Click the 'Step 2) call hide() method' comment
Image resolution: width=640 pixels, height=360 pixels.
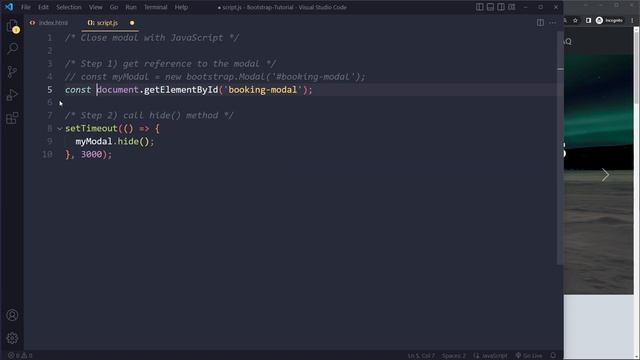tap(149, 116)
